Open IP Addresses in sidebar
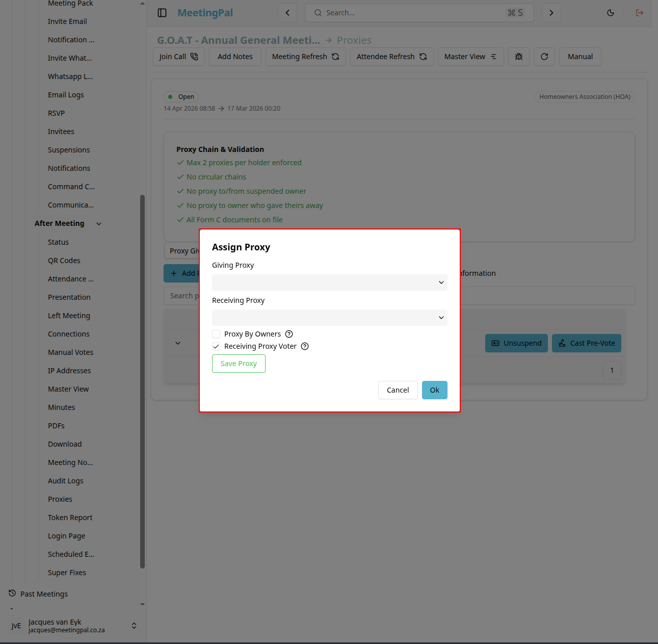Screen dimensions: 658x644 point(69,371)
